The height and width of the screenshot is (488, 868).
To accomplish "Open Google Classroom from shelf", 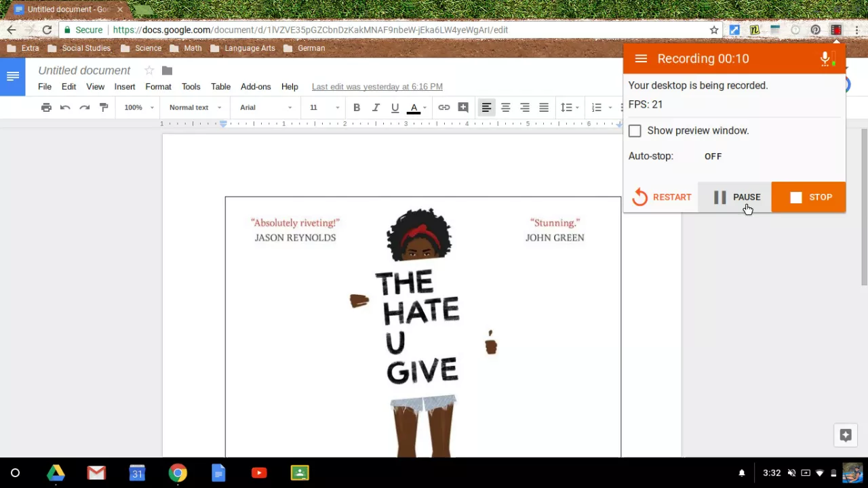I will click(300, 473).
